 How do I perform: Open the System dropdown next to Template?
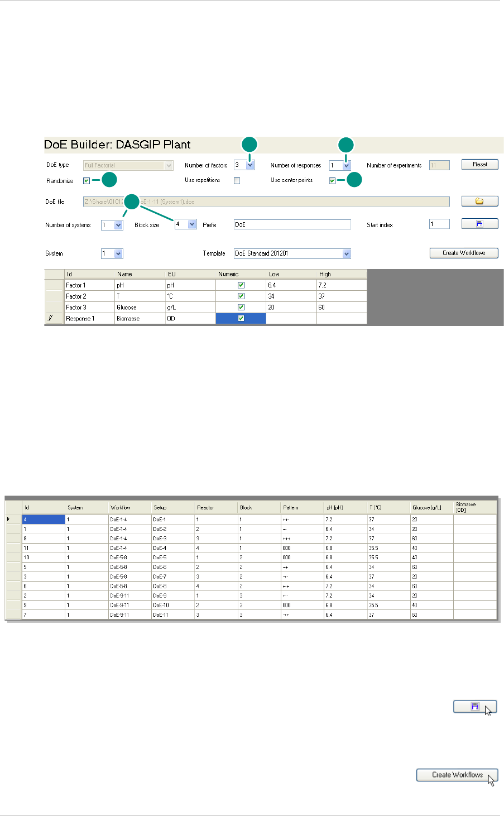(118, 253)
